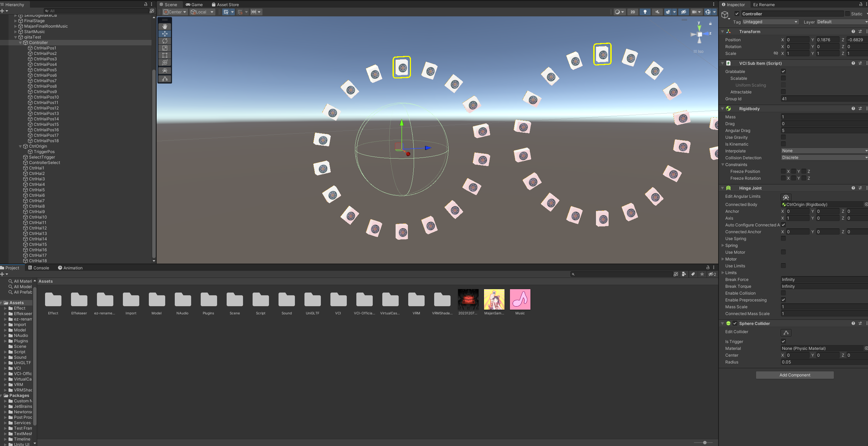Enable Use Gravity checkbox

tap(783, 137)
